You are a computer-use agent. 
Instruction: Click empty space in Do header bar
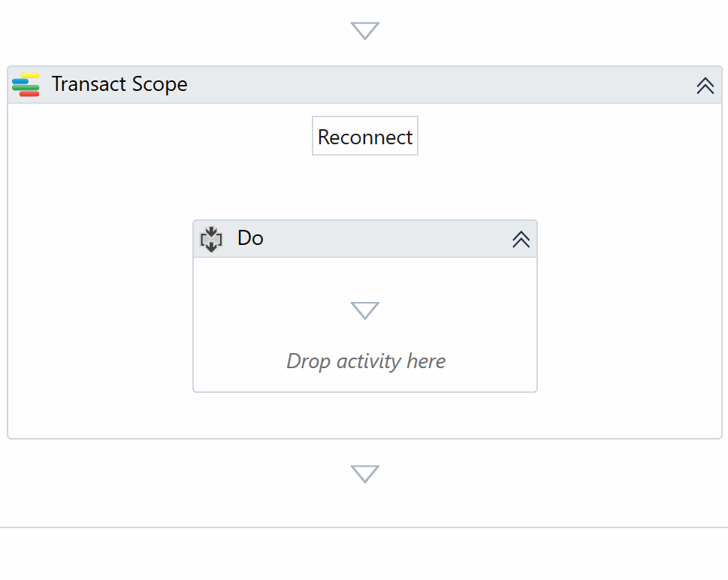[383, 239]
